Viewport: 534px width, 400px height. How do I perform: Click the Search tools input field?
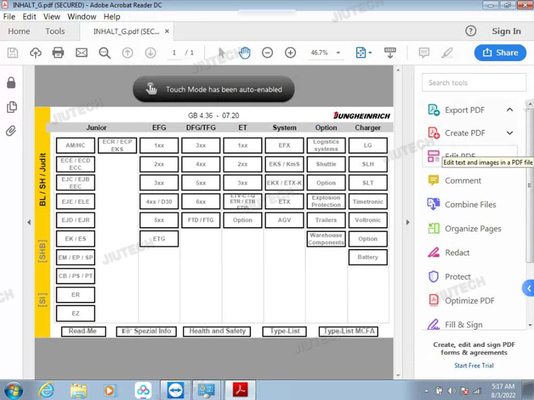click(474, 83)
